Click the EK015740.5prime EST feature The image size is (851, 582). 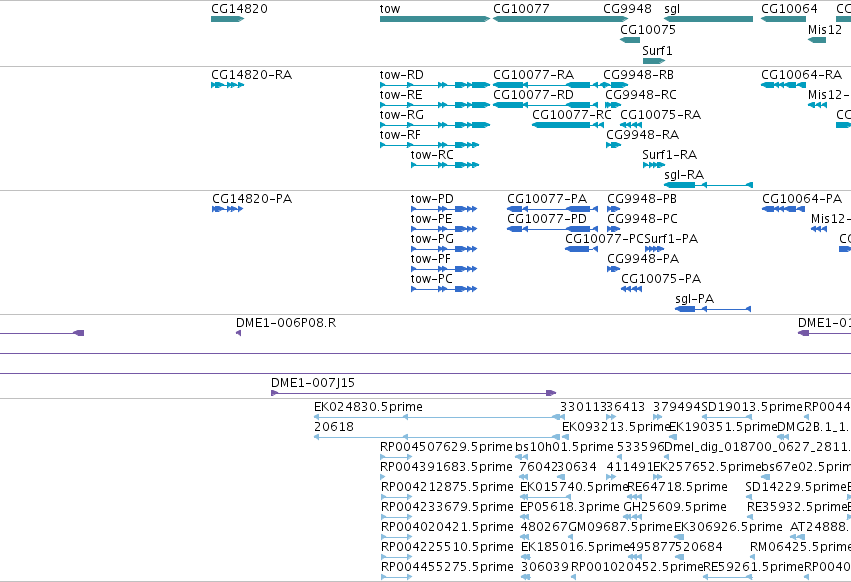pos(546,497)
